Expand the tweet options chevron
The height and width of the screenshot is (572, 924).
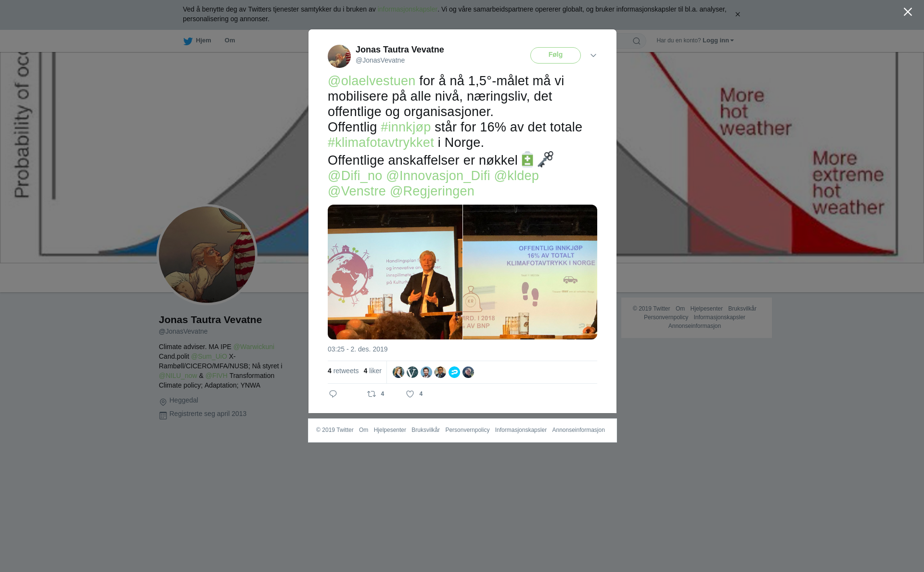click(593, 55)
